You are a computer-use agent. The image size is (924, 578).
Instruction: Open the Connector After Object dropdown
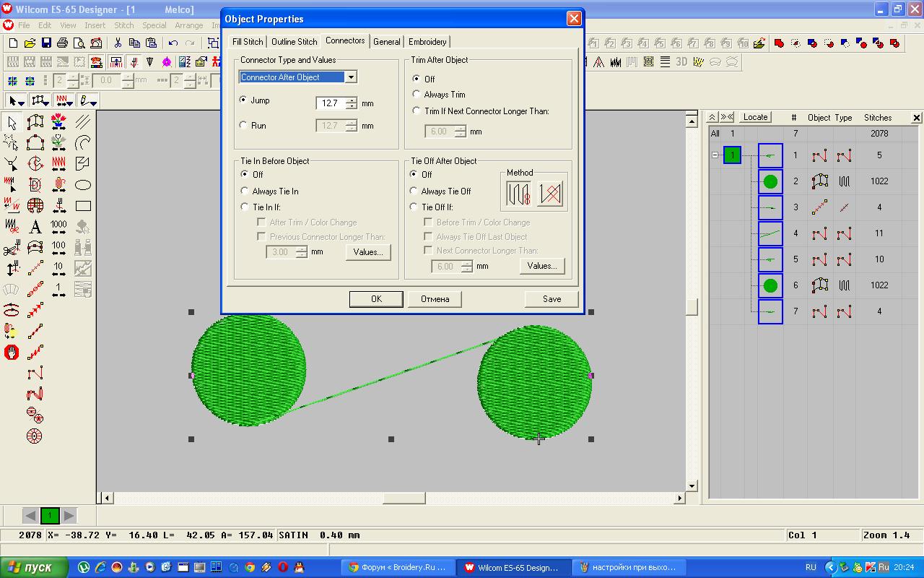(350, 77)
